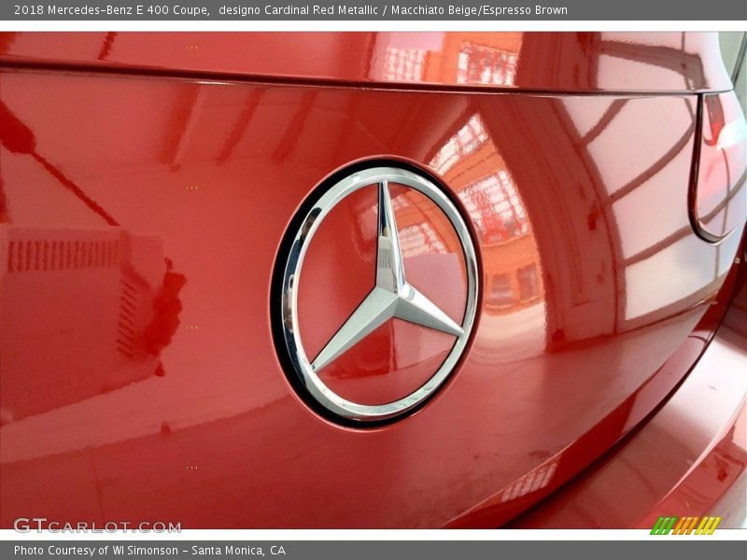Click the text 'designo Cardinal Red Metallic'
The width and height of the screenshot is (747, 560).
(298, 10)
